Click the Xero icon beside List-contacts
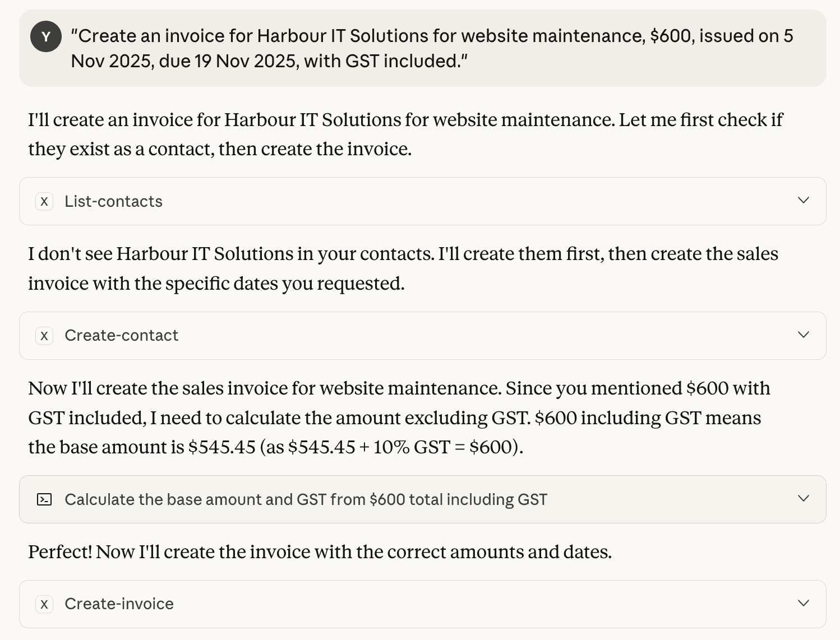Image resolution: width=840 pixels, height=640 pixels. 44,201
